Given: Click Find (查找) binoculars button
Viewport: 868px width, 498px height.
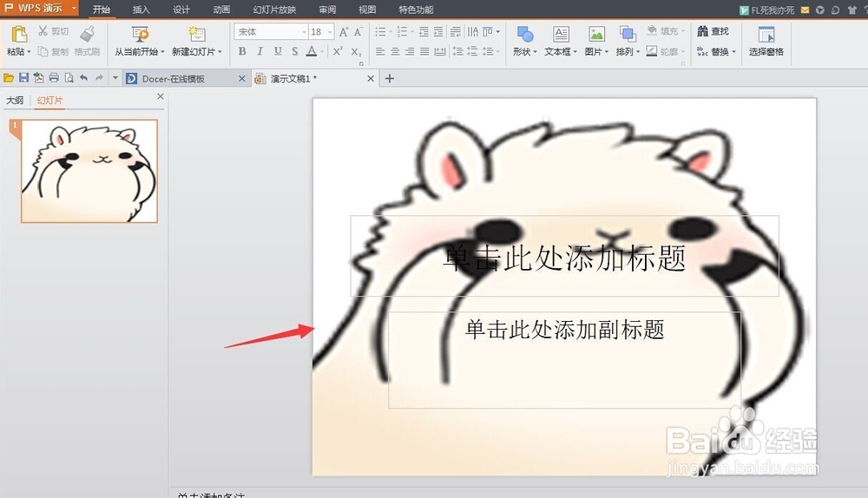Looking at the screenshot, I should click(713, 31).
